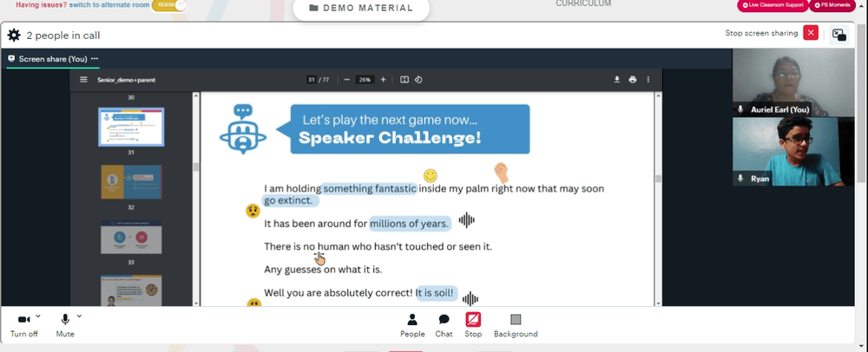868x352 pixels.
Task: Expand microphone options chevron
Action: pos(79,316)
